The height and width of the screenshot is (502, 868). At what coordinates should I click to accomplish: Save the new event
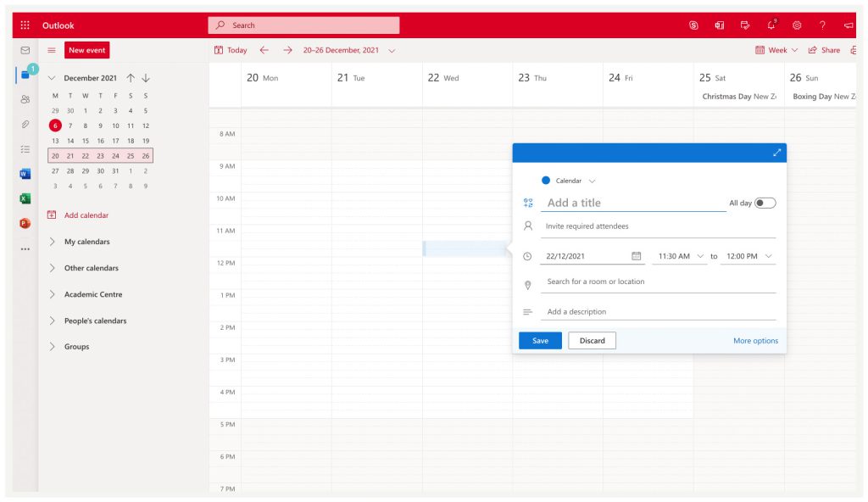(x=540, y=341)
